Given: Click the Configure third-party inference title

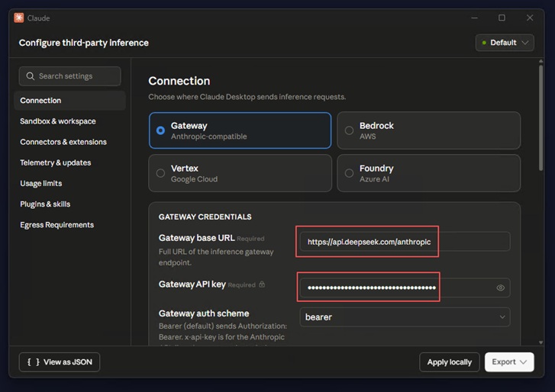Looking at the screenshot, I should (83, 43).
